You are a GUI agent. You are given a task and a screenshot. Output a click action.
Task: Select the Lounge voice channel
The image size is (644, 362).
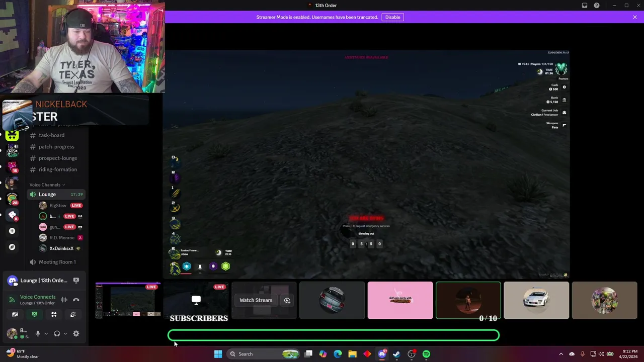(56, 194)
